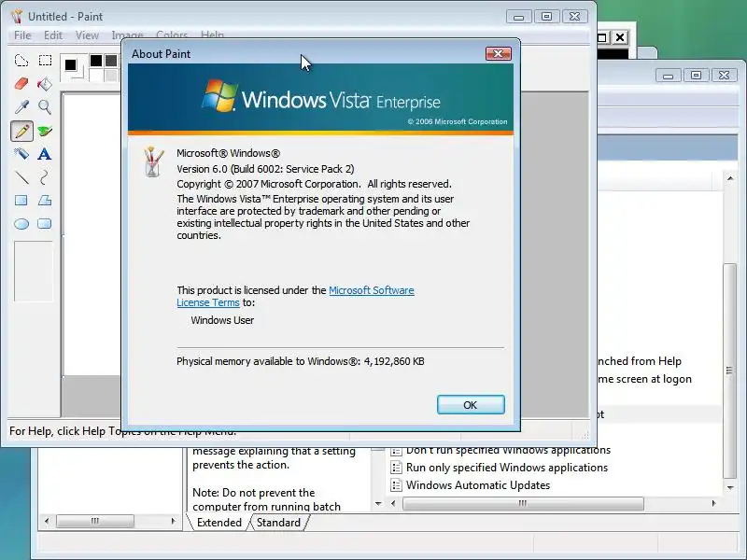Image resolution: width=747 pixels, height=560 pixels.
Task: Select Run only specified Windows applications
Action: point(507,468)
